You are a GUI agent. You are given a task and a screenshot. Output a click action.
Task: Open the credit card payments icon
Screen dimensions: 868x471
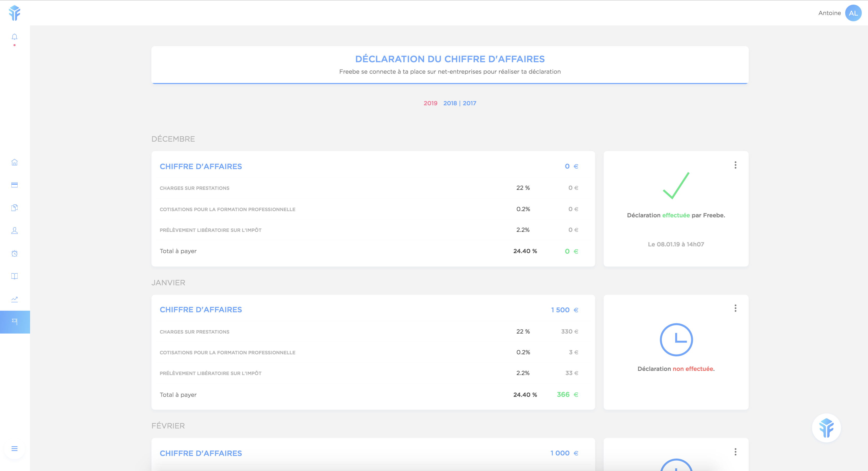pyautogui.click(x=15, y=185)
